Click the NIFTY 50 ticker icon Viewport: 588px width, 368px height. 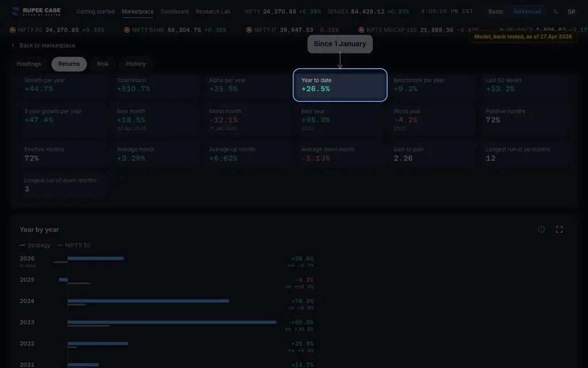coord(13,30)
